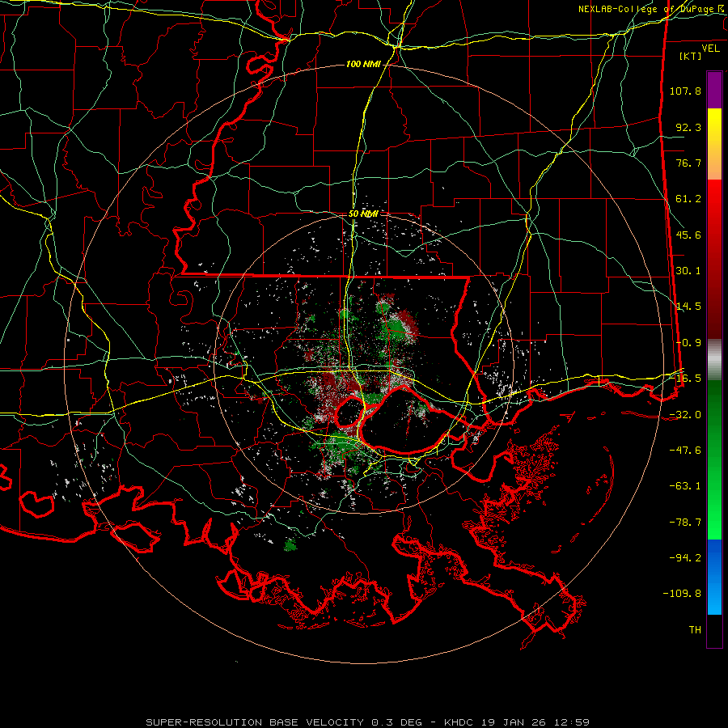Click the 107.8 velocity scale value
This screenshot has height=728, width=728.
click(x=685, y=91)
